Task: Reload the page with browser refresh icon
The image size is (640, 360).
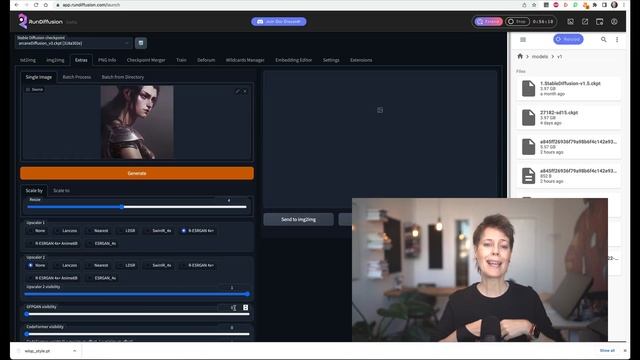Action: coord(36,5)
